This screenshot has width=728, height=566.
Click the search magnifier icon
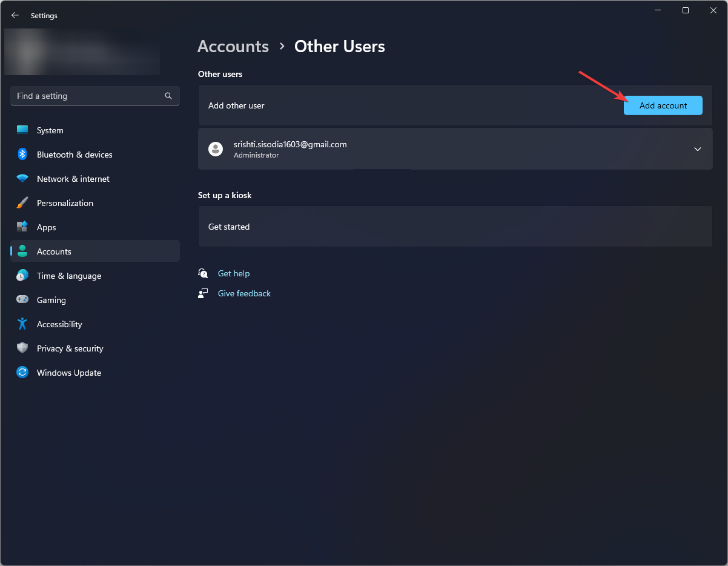[168, 96]
